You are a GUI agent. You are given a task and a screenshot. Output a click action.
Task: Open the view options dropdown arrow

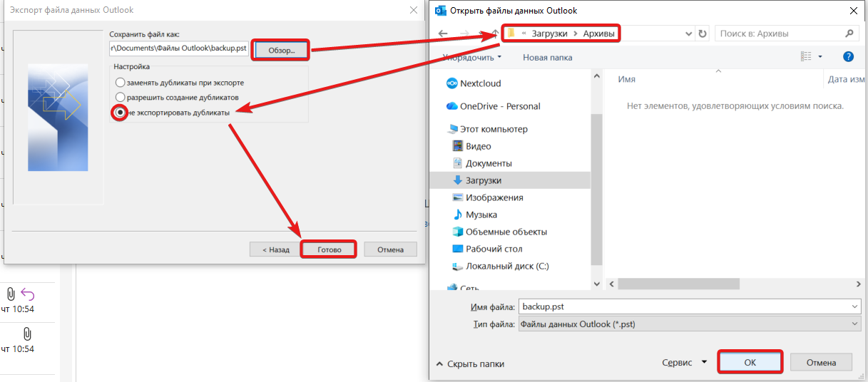pyautogui.click(x=820, y=57)
